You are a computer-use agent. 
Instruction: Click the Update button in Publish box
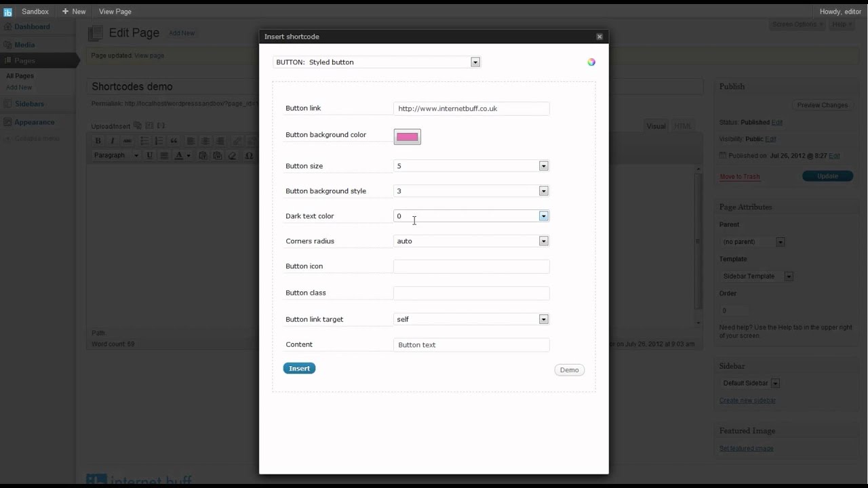[x=827, y=176]
